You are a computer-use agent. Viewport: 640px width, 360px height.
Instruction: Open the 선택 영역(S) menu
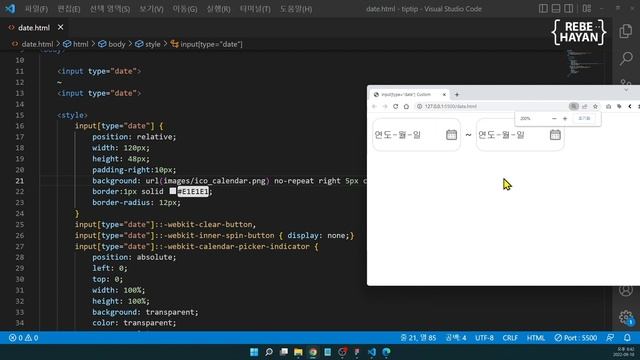point(110,9)
